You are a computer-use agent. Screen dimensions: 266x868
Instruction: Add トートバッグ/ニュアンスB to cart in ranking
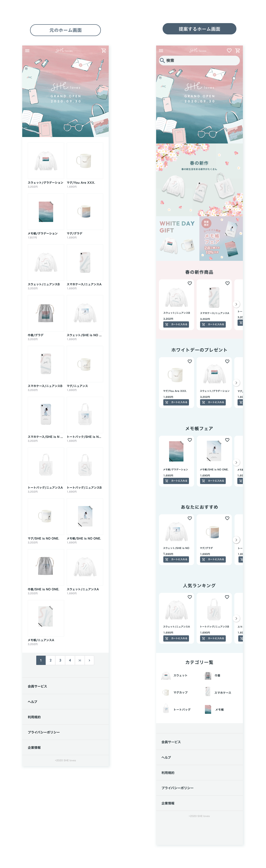213,638
